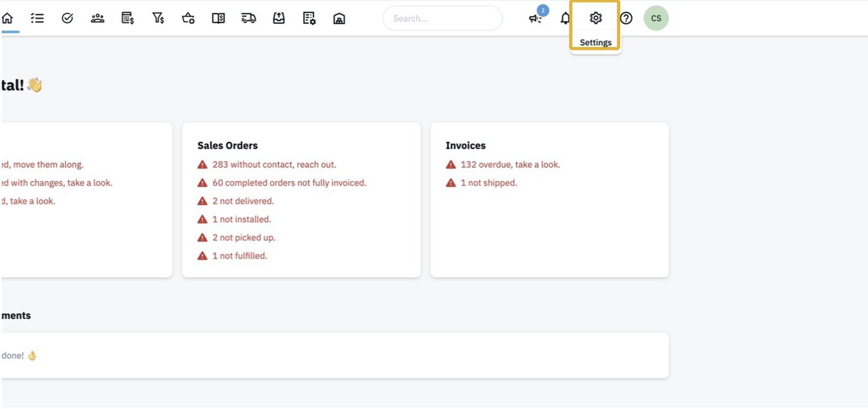
Task: Open '1 not shipped.' invoices alert
Action: click(489, 183)
